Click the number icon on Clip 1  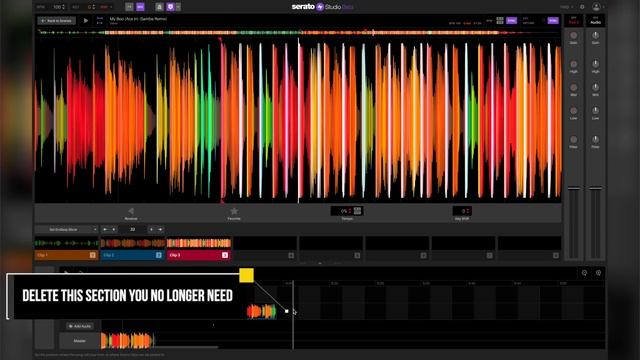point(93,255)
